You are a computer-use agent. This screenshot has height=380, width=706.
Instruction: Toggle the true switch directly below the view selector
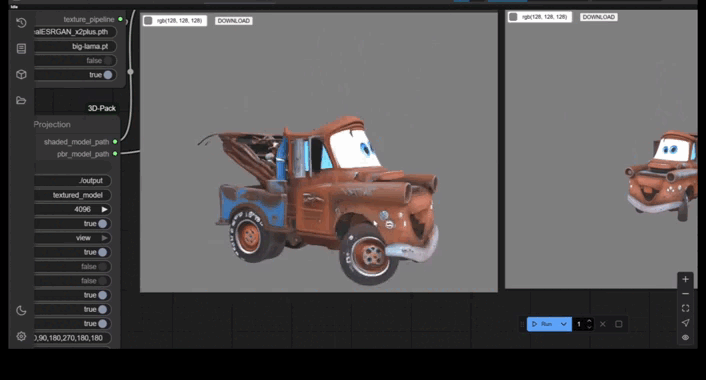click(103, 252)
